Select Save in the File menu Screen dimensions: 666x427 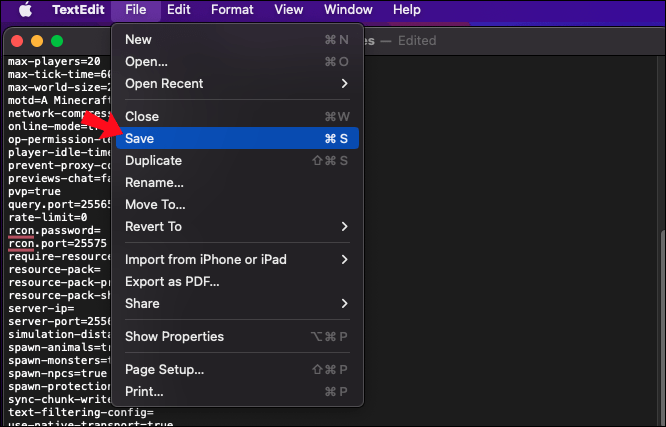[140, 138]
